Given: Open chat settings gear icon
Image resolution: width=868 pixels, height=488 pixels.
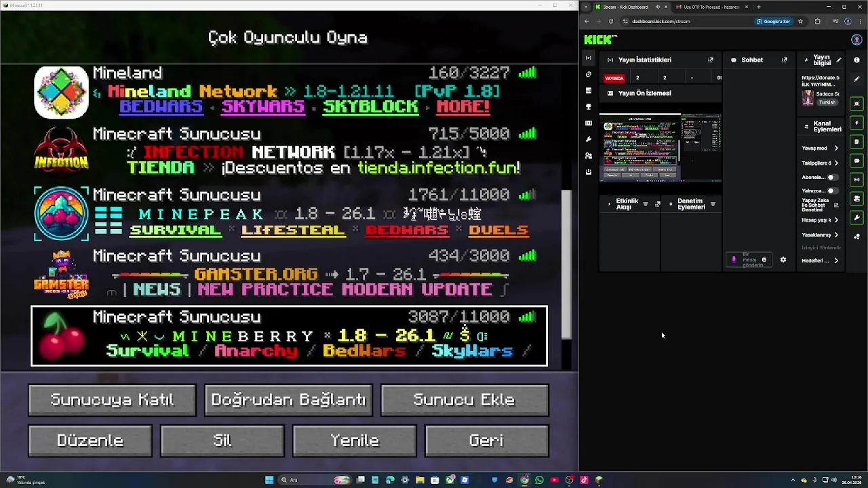Looking at the screenshot, I should (x=783, y=260).
